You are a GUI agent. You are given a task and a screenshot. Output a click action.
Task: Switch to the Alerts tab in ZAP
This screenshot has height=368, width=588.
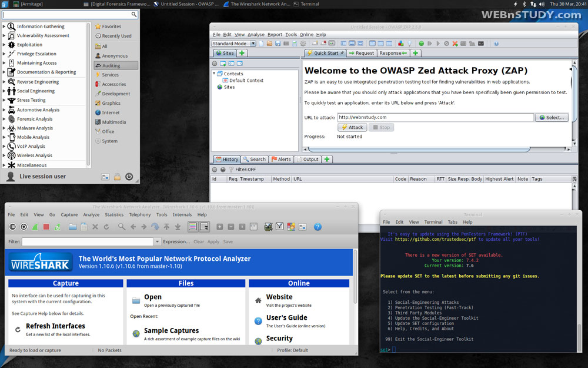pos(281,159)
